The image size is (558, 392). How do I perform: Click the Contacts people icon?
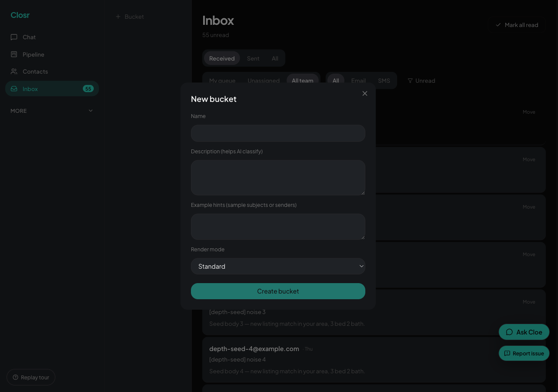pos(14,71)
